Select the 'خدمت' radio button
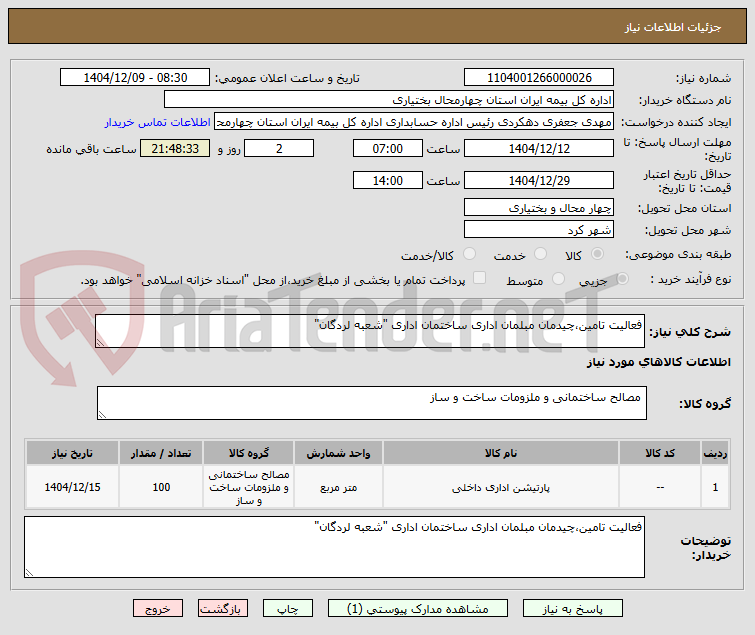Image resolution: width=755 pixels, height=635 pixels. pos(541,254)
